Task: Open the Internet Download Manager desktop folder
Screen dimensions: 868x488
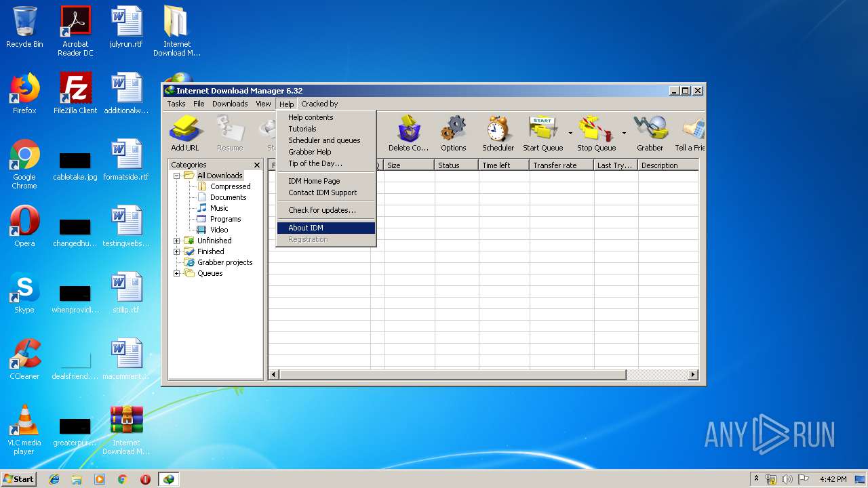Action: (177, 30)
